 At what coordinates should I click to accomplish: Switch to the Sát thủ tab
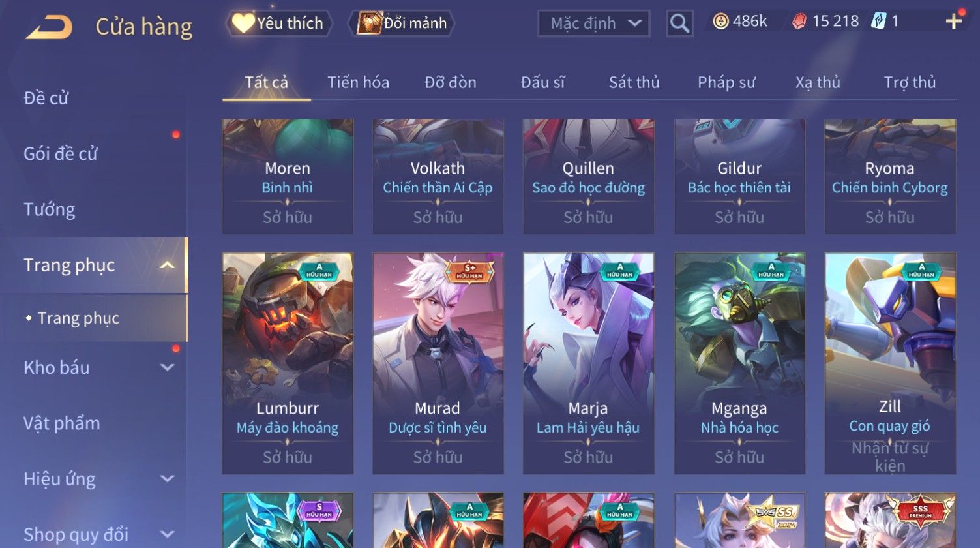(634, 82)
